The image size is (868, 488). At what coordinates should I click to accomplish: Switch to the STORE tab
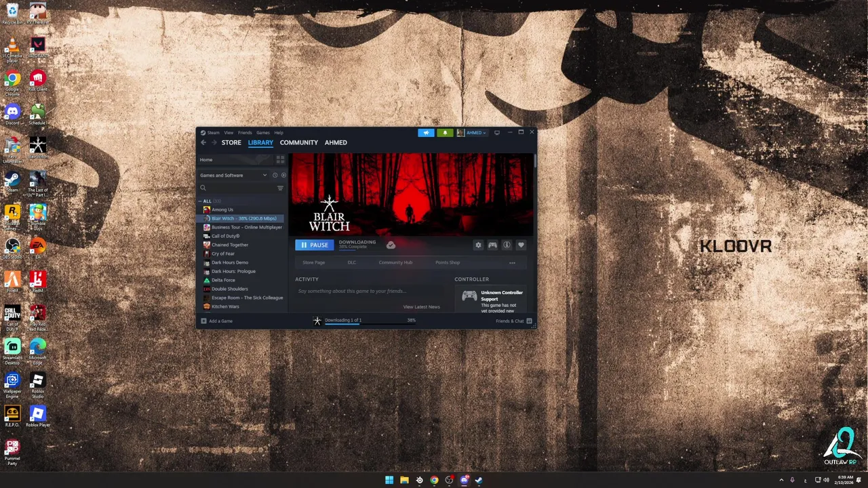pos(231,142)
